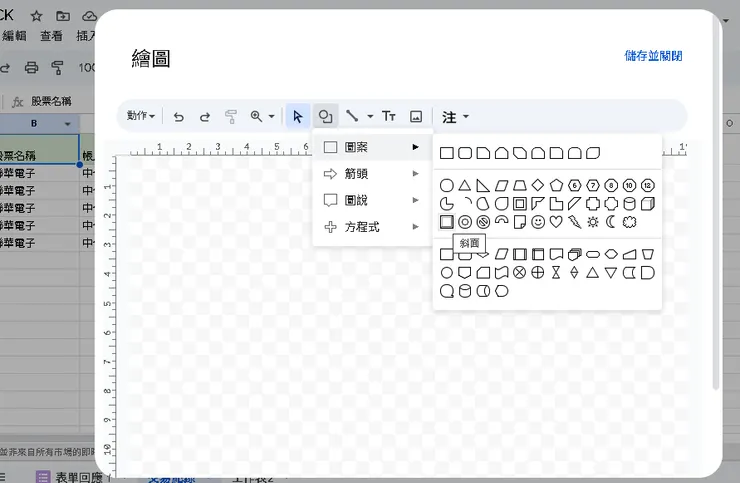Image resolution: width=740 pixels, height=483 pixels.
Task: Open the 查看 menu in Sheets
Action: (51, 36)
